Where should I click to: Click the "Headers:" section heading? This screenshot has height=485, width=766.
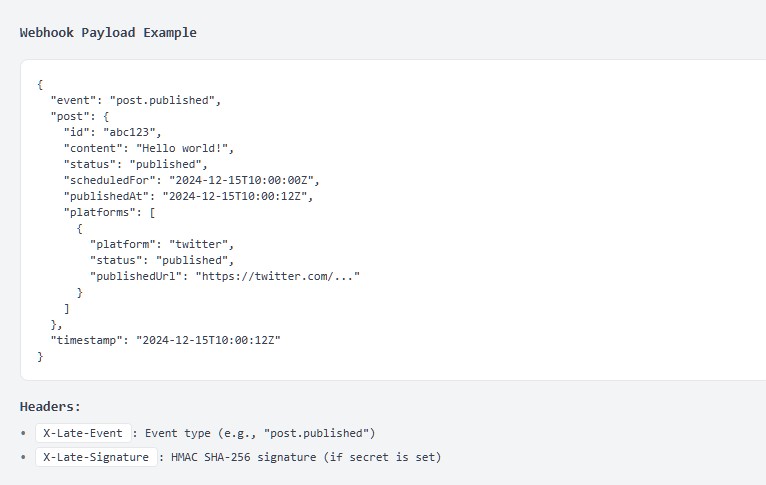(50, 406)
